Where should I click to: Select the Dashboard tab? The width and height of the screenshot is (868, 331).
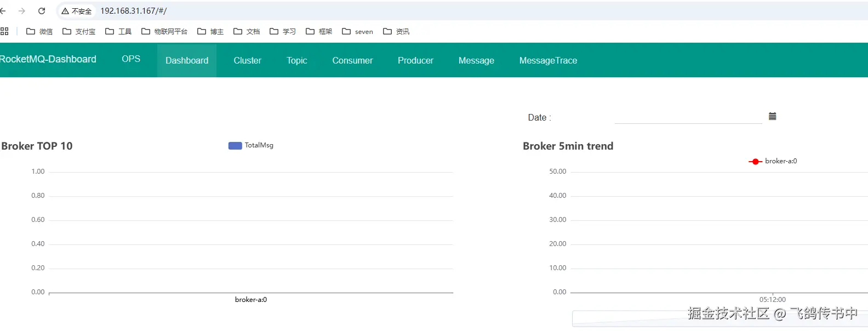tap(187, 60)
